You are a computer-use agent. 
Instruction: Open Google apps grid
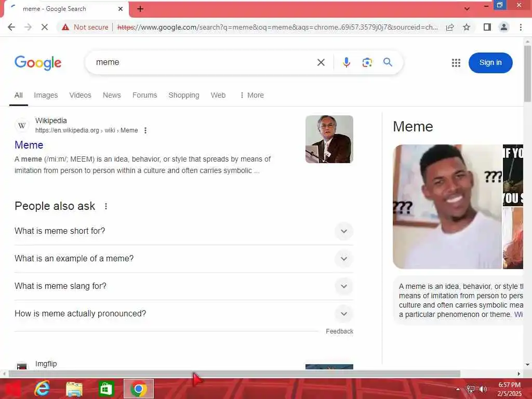tap(456, 63)
